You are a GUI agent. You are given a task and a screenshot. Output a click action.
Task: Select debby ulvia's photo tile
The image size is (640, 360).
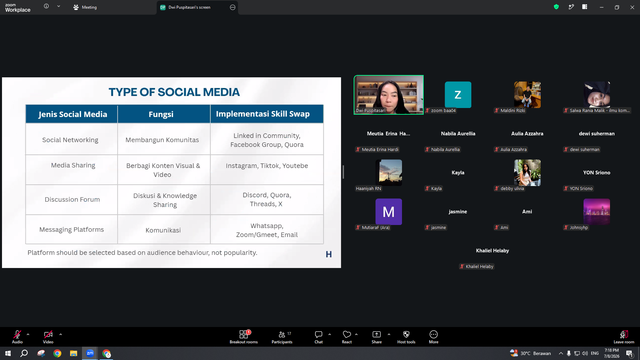point(527,173)
